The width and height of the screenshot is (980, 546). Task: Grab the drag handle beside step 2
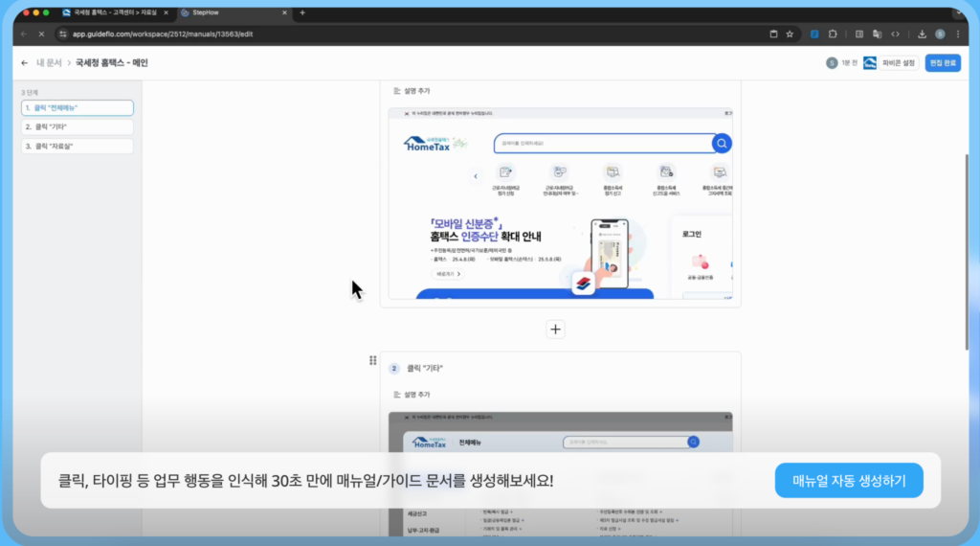(372, 360)
